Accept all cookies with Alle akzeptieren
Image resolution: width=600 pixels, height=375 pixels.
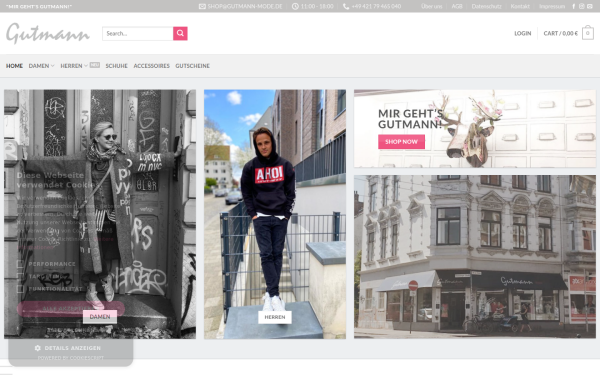pos(71,309)
